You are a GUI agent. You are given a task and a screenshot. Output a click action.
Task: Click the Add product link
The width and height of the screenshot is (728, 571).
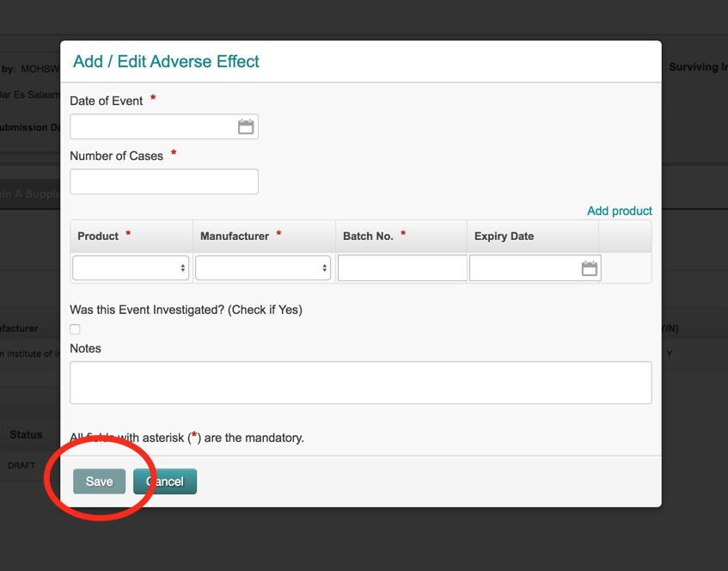[x=620, y=211]
